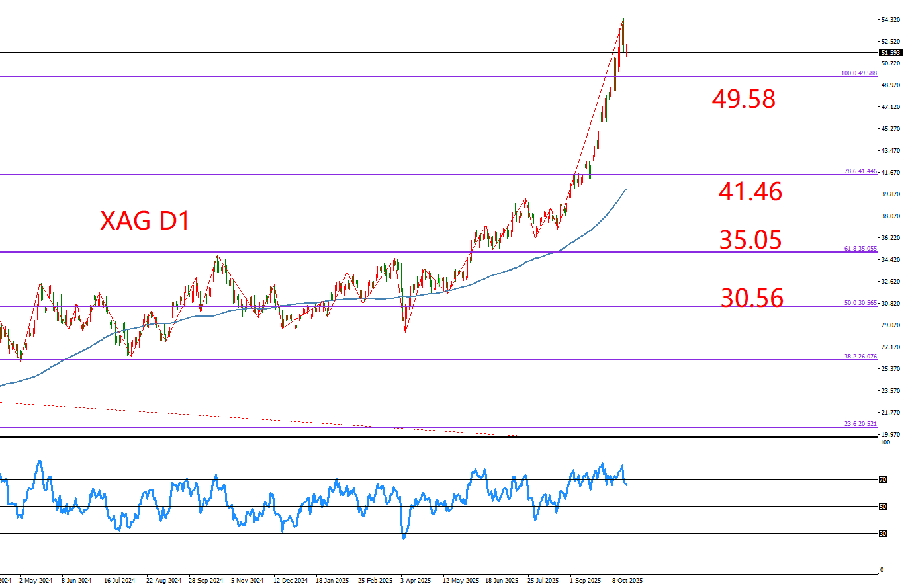
Task: Select the red 49.58 text annotation
Action: click(743, 99)
